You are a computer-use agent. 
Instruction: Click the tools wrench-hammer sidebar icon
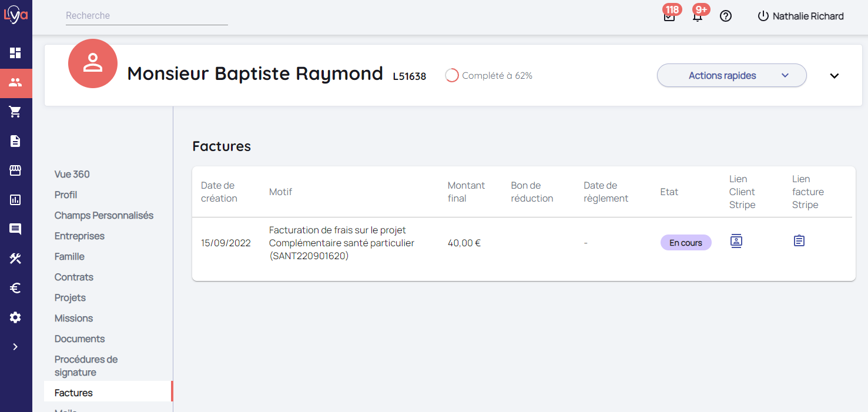point(15,259)
